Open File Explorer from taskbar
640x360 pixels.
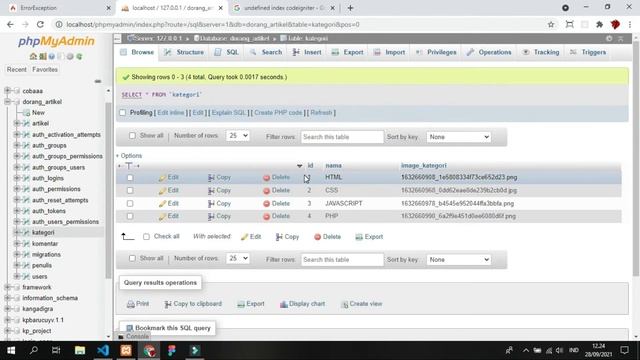click(x=80, y=350)
